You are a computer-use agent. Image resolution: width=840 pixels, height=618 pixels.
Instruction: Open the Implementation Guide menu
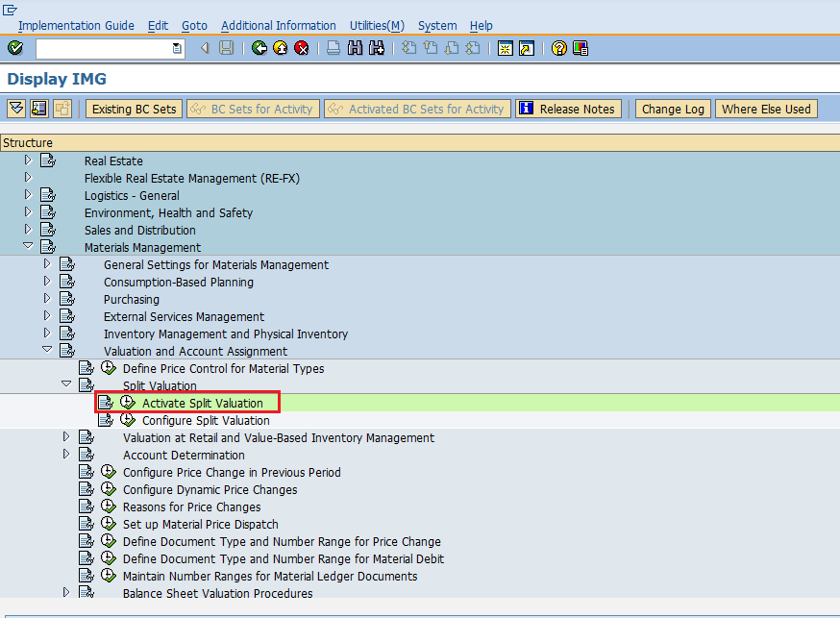click(76, 26)
